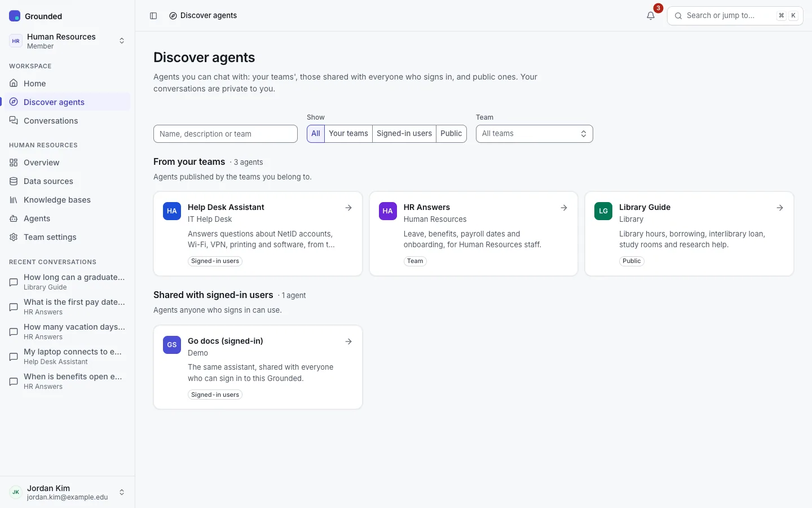Screen dimensions: 812x508
Task: Open Team settings in sidebar
Action: click(68, 237)
